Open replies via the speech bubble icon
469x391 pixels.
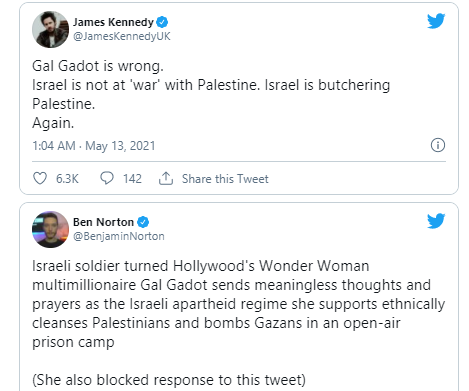[107, 178]
